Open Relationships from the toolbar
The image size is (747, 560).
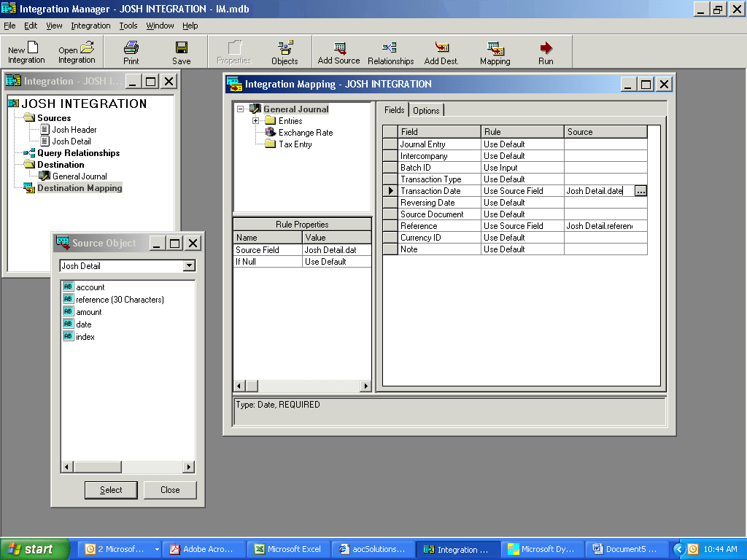390,51
